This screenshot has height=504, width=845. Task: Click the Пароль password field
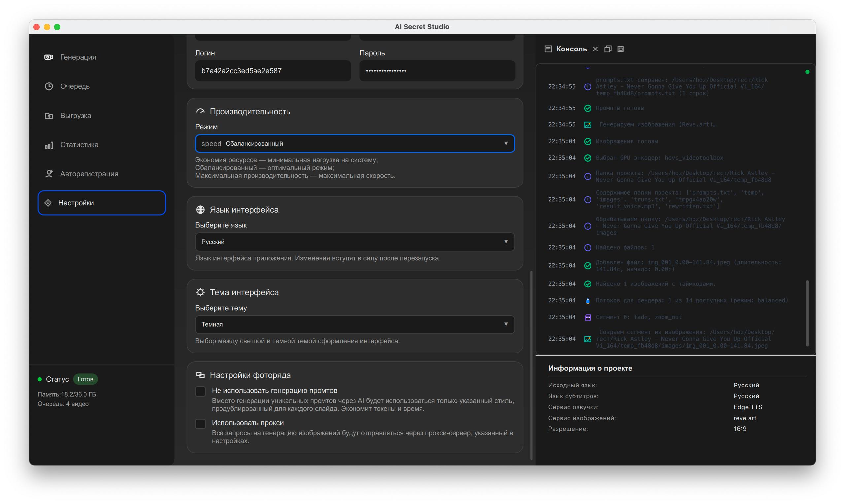pos(437,71)
